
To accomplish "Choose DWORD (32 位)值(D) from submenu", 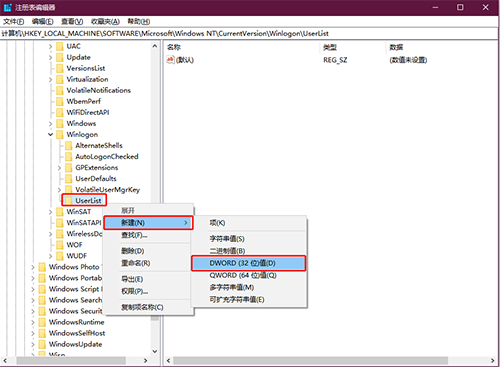I will click(x=249, y=263).
